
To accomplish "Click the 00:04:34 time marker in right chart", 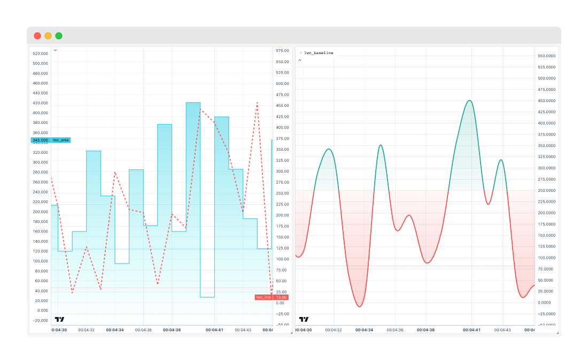I will [364, 330].
